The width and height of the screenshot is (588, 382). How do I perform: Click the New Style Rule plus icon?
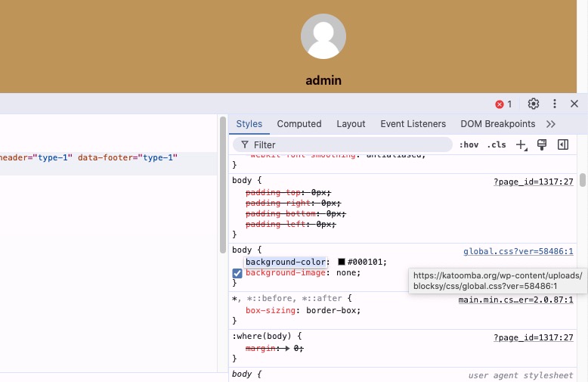pos(521,144)
